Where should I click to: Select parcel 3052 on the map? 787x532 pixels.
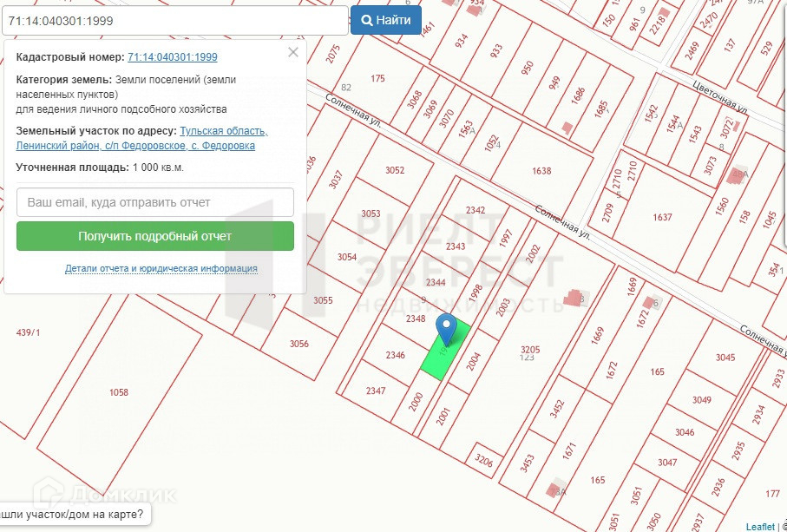(395, 170)
